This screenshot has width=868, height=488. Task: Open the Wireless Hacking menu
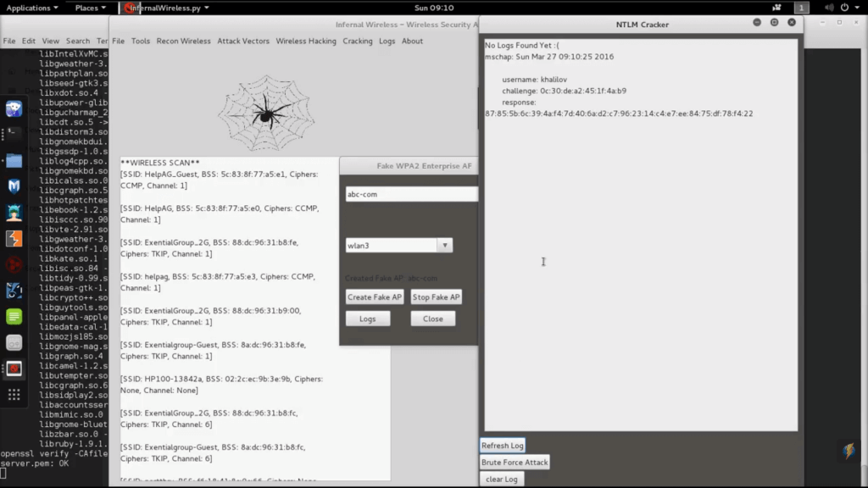point(306,41)
